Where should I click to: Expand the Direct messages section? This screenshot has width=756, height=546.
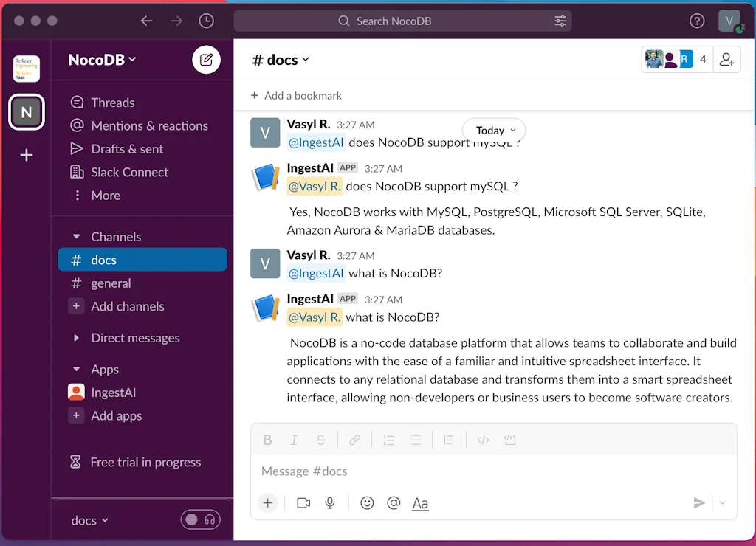pos(76,338)
